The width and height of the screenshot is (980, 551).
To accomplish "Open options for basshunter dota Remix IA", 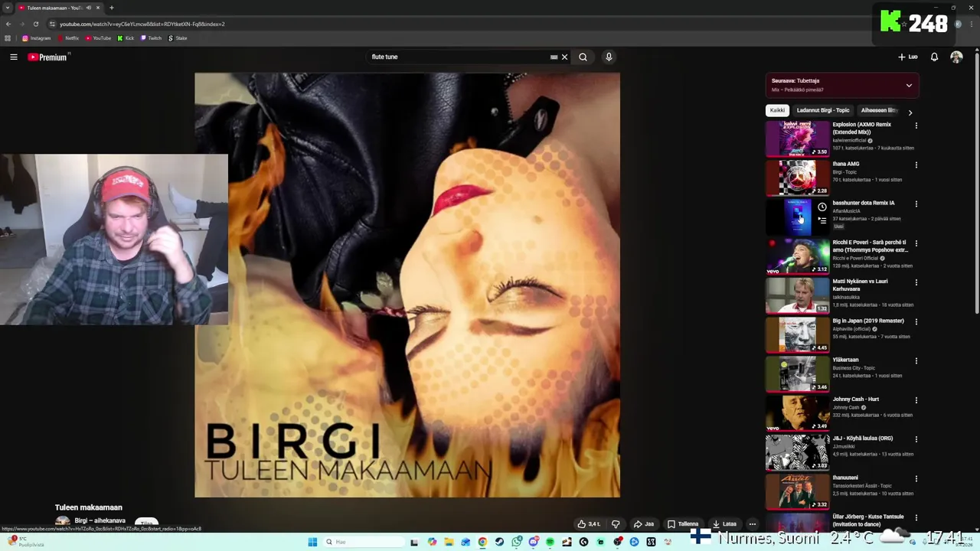I will [x=916, y=204].
